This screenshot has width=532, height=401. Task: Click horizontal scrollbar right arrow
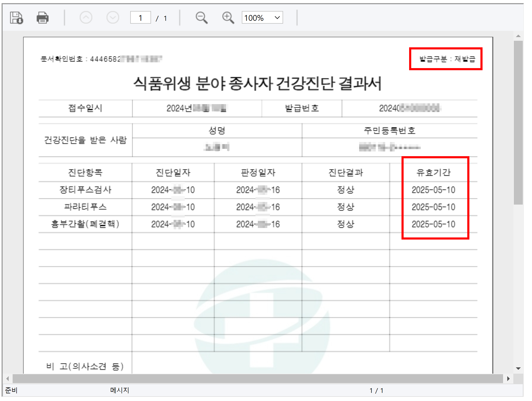[508, 379]
